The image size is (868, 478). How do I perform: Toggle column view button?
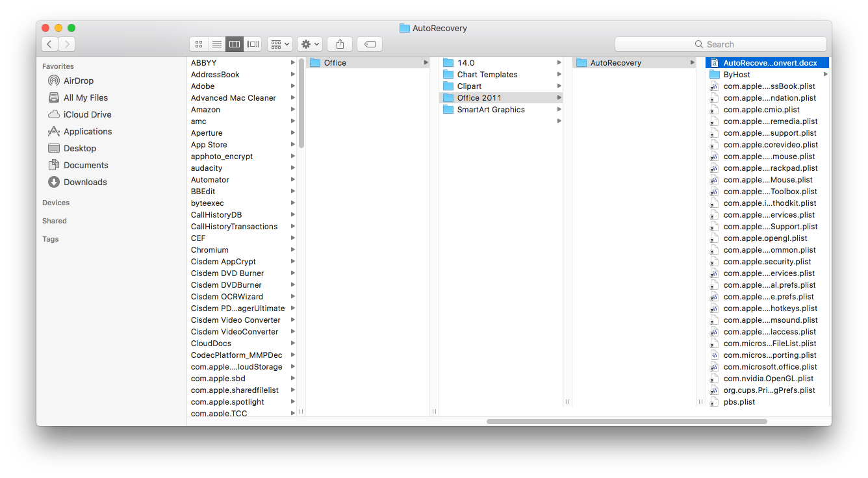pyautogui.click(x=235, y=44)
